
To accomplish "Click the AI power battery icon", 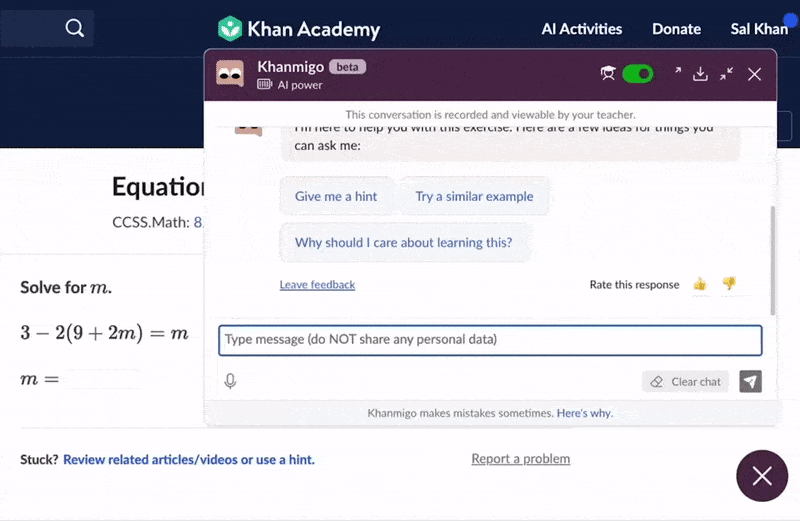I will click(264, 84).
